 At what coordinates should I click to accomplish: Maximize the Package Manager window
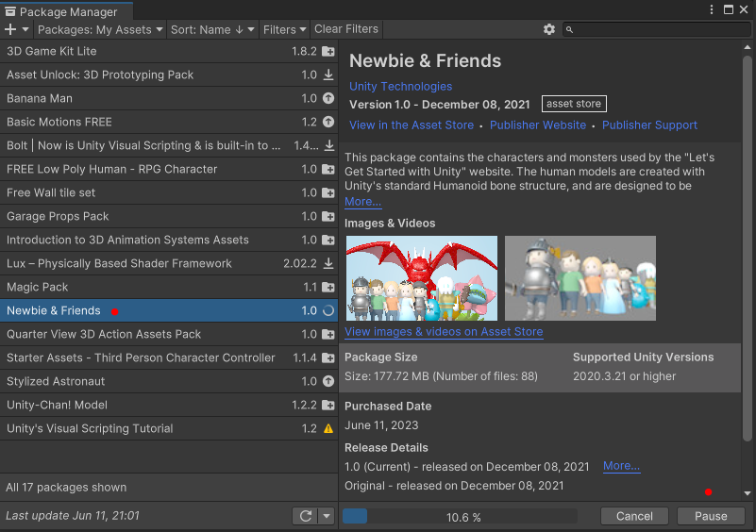tap(729, 9)
